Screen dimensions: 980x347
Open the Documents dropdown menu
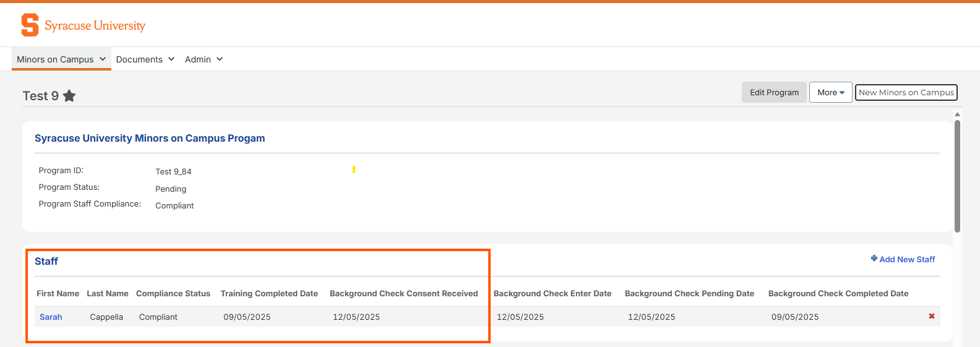(x=145, y=59)
